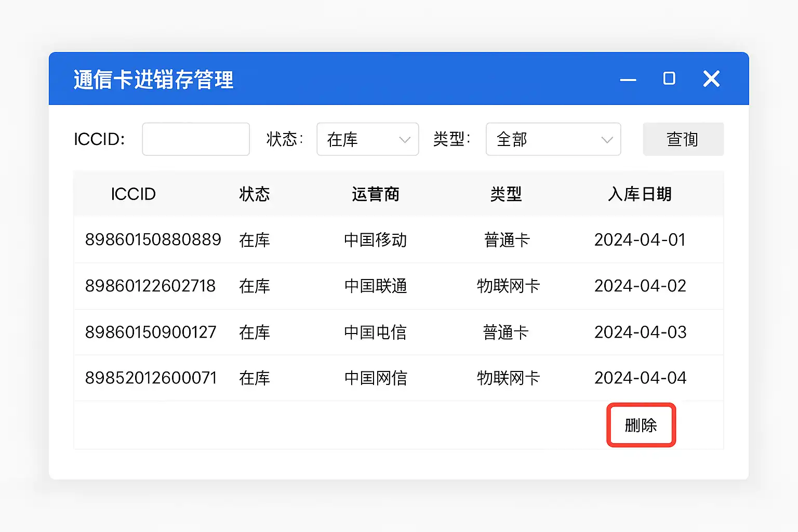Click 在库 status in the 89852012600071 row
The height and width of the screenshot is (532, 798).
tap(255, 378)
